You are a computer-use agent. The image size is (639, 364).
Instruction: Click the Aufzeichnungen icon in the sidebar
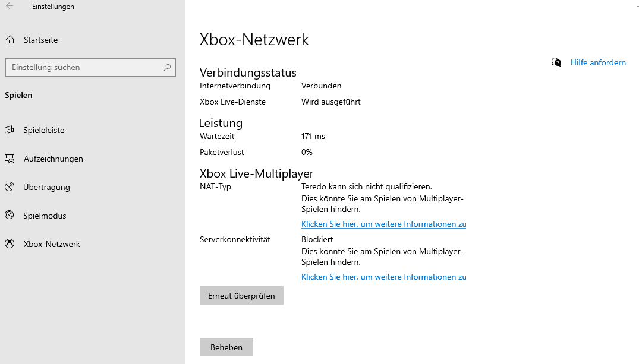click(x=10, y=159)
